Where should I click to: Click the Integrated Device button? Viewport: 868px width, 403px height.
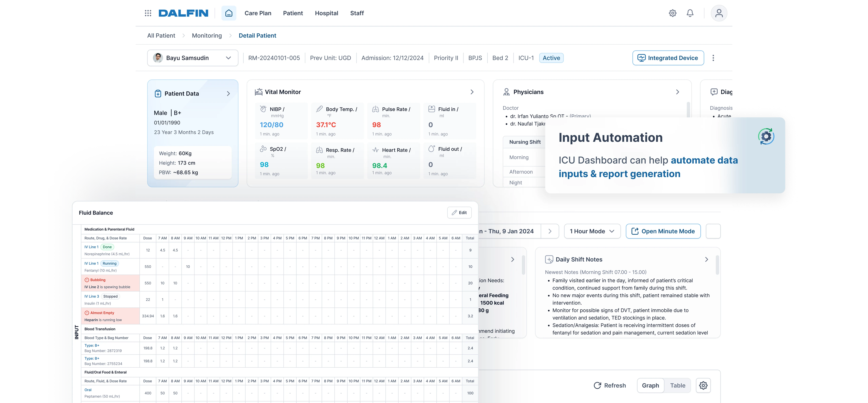[x=668, y=58]
